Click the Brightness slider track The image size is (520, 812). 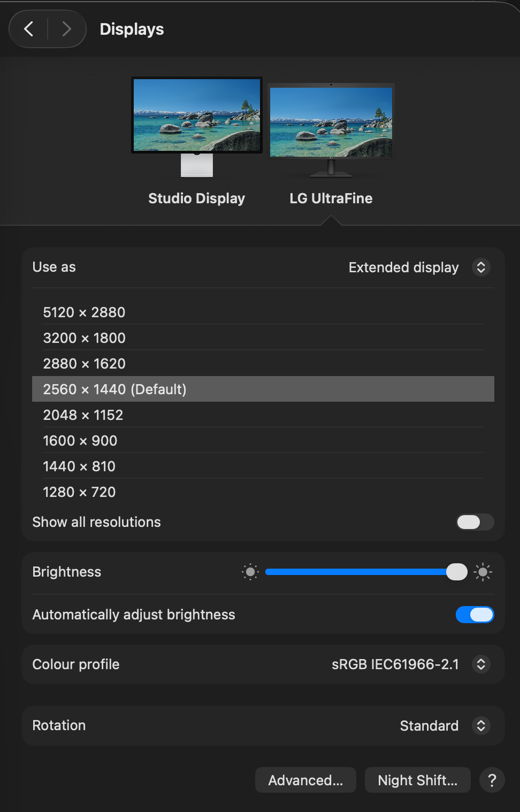[x=356, y=572]
